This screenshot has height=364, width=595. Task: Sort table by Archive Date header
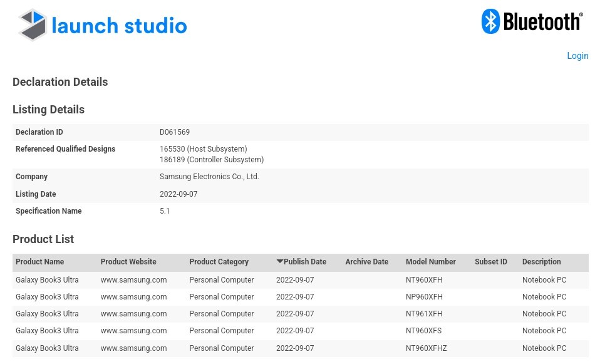pos(366,262)
